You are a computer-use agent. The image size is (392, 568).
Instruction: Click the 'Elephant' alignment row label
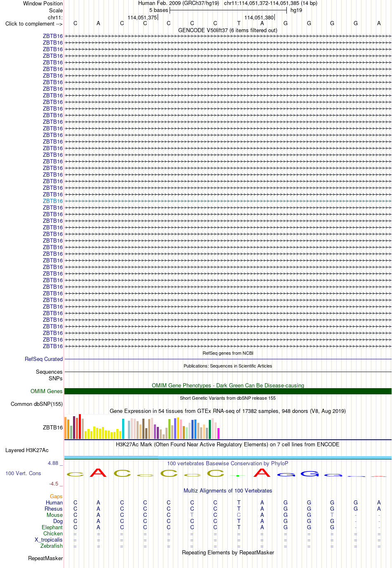point(52,528)
